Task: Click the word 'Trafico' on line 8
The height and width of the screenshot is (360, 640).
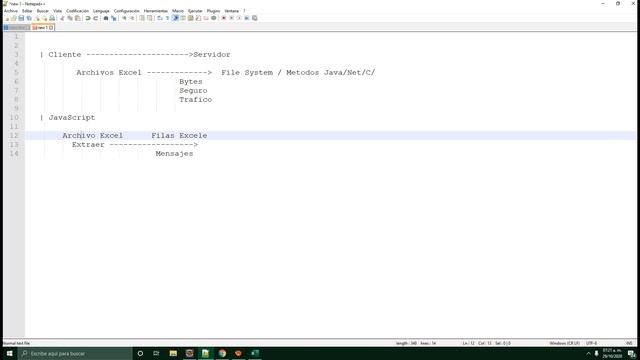Action: pyautogui.click(x=196, y=100)
